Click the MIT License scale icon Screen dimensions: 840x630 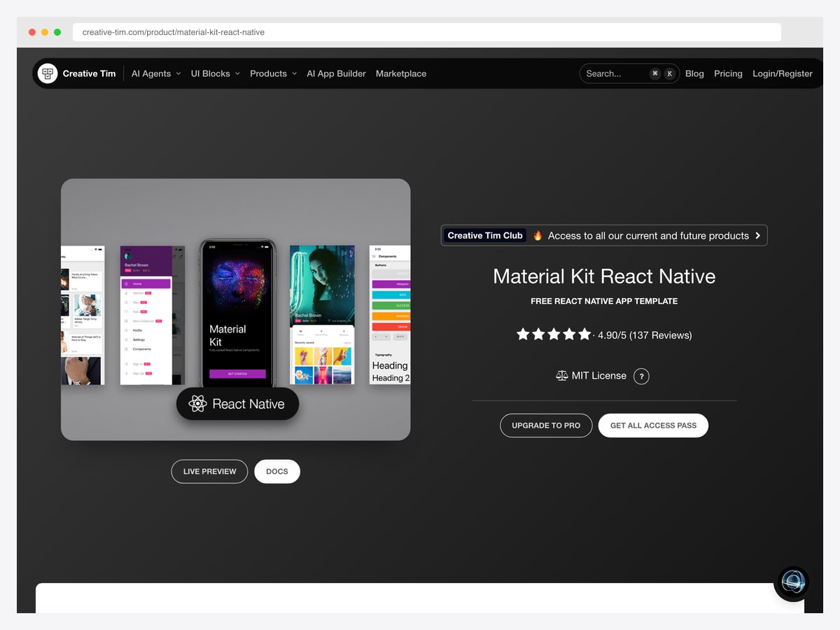pos(562,376)
